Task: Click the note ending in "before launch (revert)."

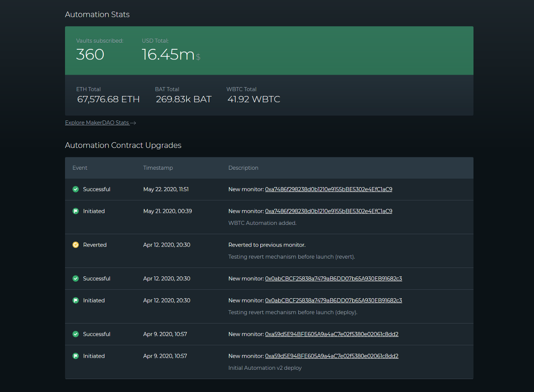Action: coord(292,257)
